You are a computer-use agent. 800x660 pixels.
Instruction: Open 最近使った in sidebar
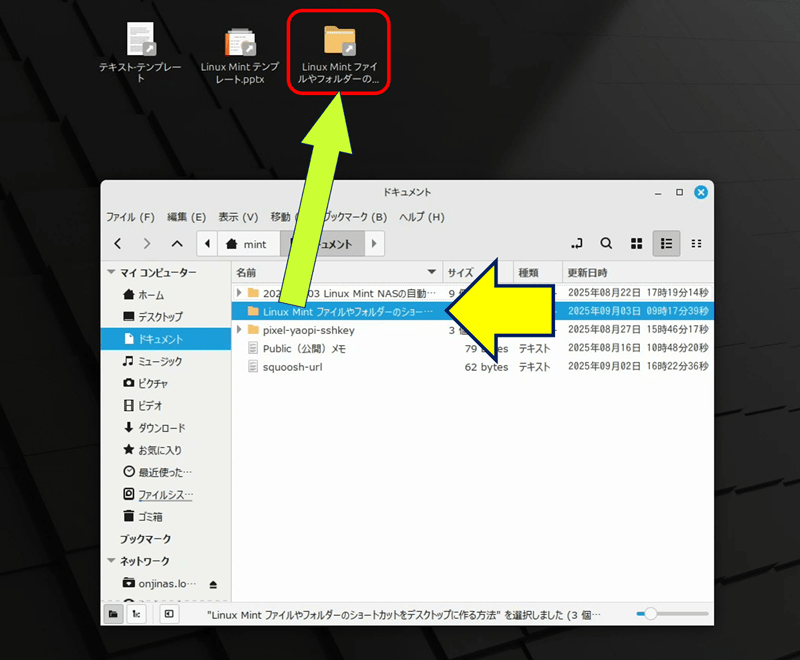tap(166, 472)
